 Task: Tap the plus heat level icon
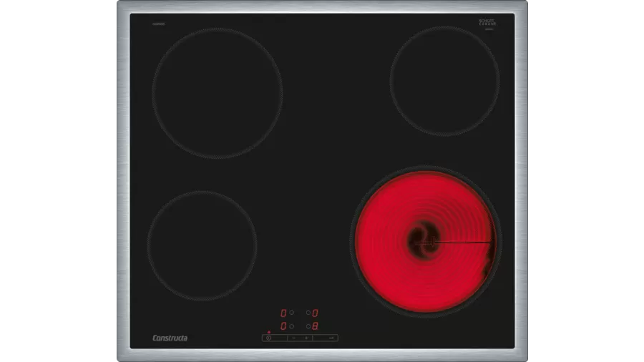pyautogui.click(x=306, y=338)
